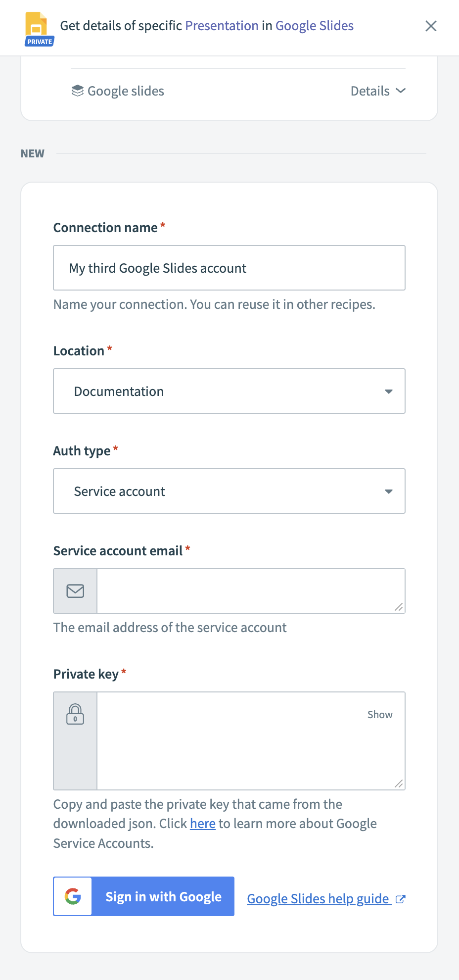Click Sign in with Google
The width and height of the screenshot is (459, 980).
click(x=163, y=896)
